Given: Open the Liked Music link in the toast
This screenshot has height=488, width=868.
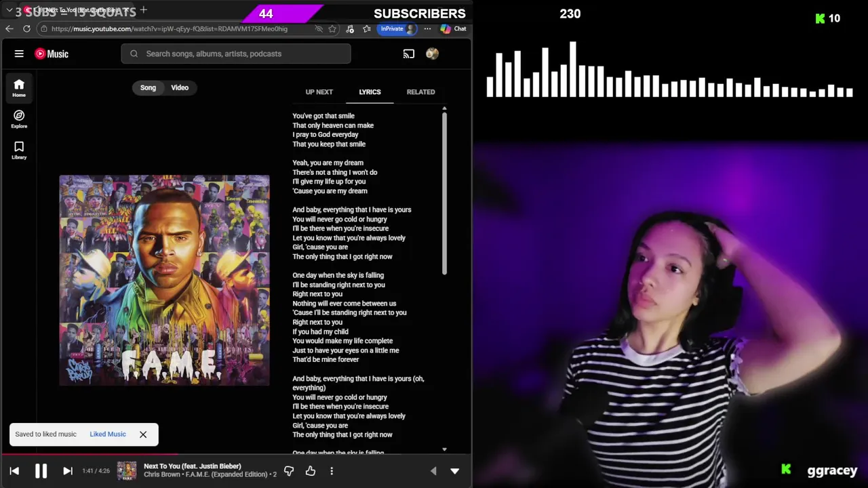Looking at the screenshot, I should coord(108,434).
